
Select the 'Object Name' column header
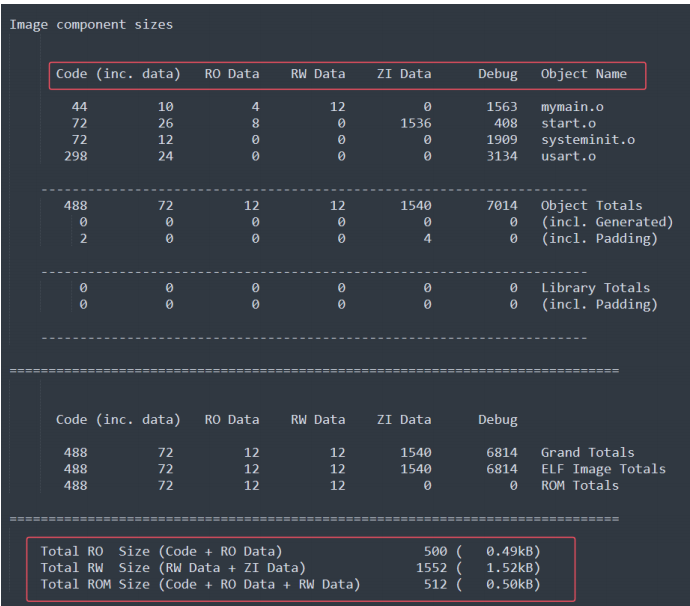pyautogui.click(x=584, y=74)
